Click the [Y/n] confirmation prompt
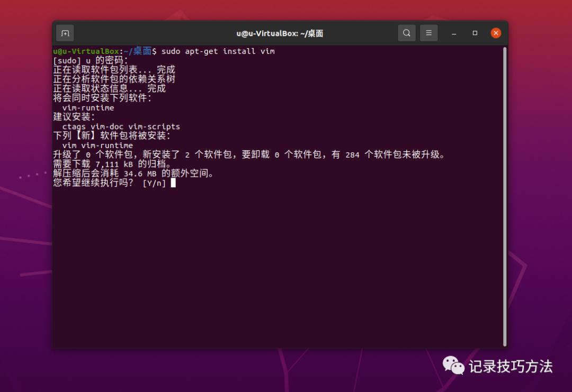 click(x=110, y=183)
